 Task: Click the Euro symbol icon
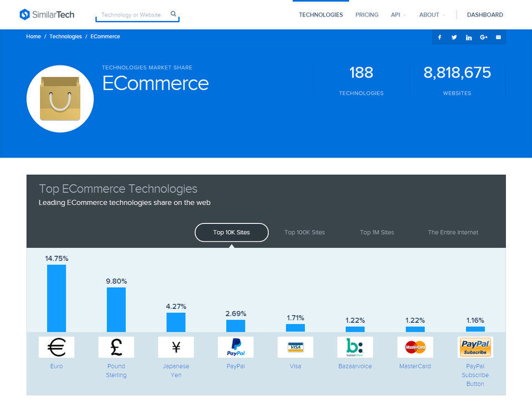pos(57,347)
